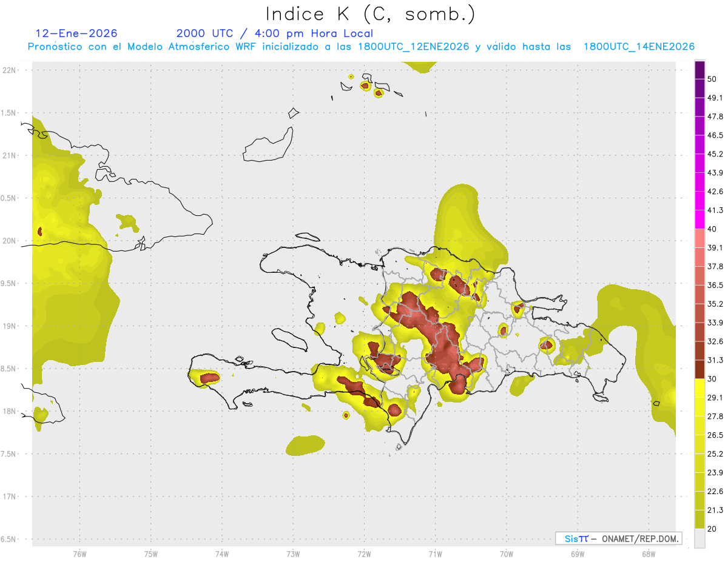The width and height of the screenshot is (728, 562).
Task: Click the '39.1' color scale value
Action: [x=715, y=248]
